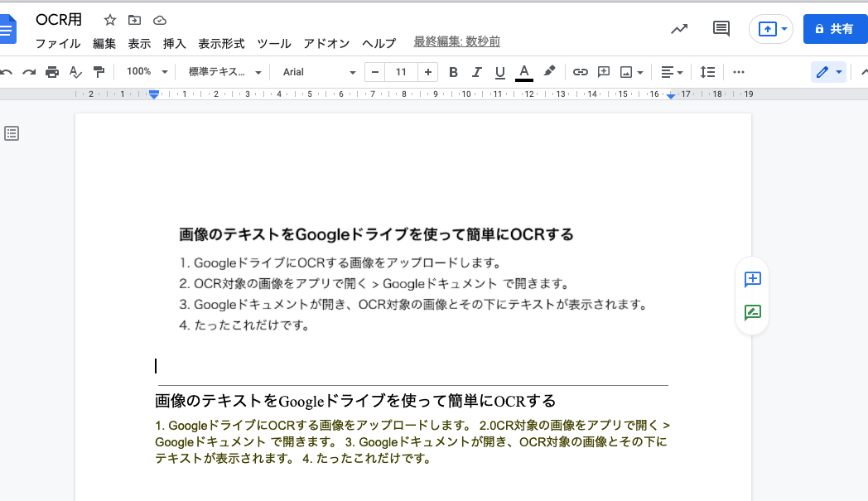Open the text color picker
868x501 pixels.
(523, 72)
